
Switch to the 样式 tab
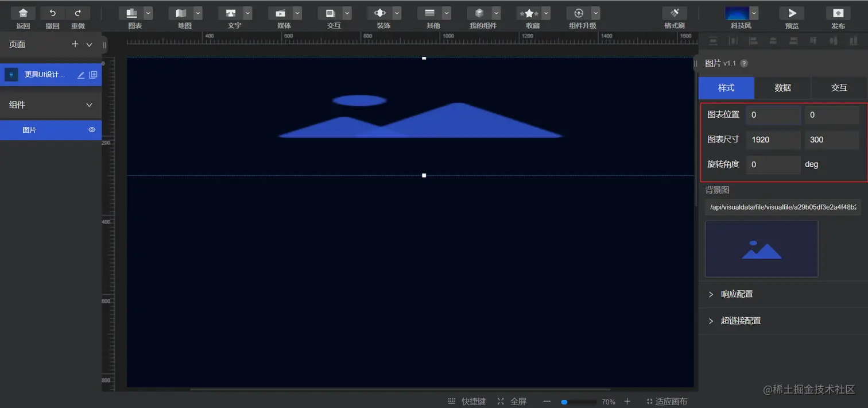pos(726,88)
